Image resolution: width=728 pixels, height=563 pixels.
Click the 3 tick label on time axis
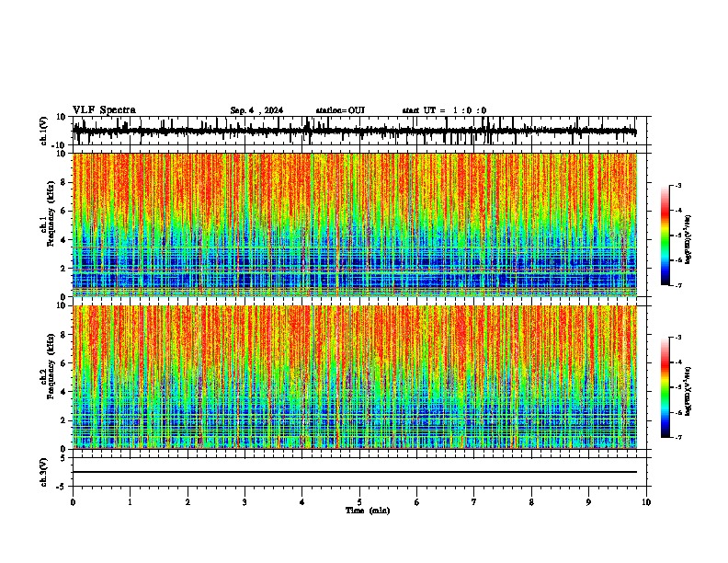coord(245,502)
